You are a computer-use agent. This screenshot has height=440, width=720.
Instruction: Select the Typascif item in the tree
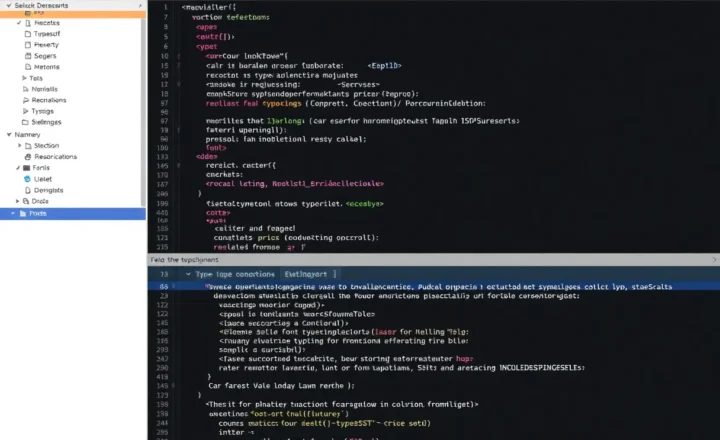tap(46, 34)
